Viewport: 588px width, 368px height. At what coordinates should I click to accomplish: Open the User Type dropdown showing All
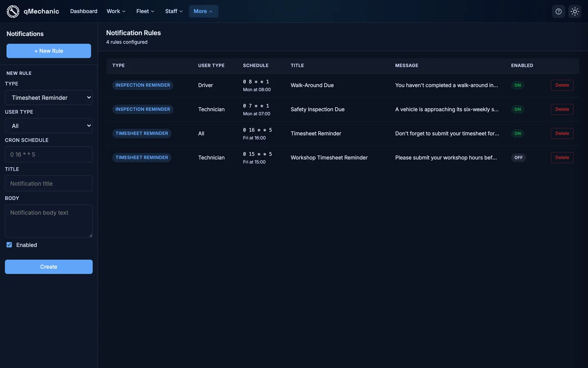tap(49, 126)
